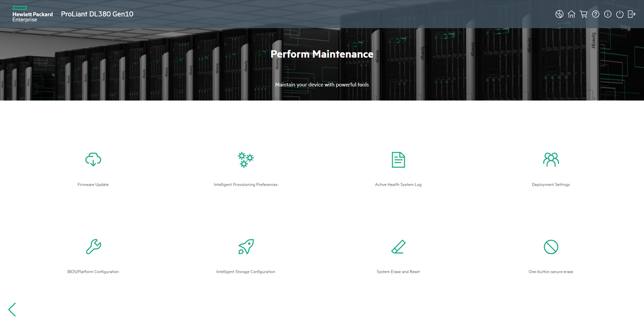
Task: Click the Firmware Update cloud icon
Action: click(x=93, y=159)
